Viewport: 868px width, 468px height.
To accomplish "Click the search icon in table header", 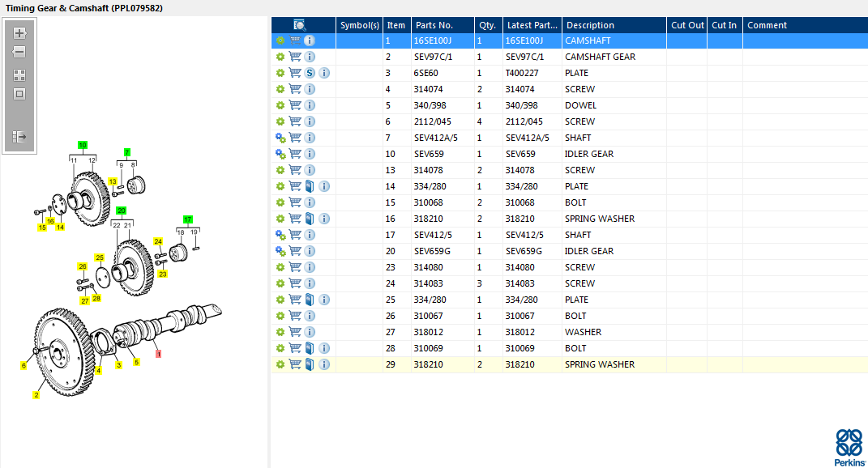I will coord(300,25).
